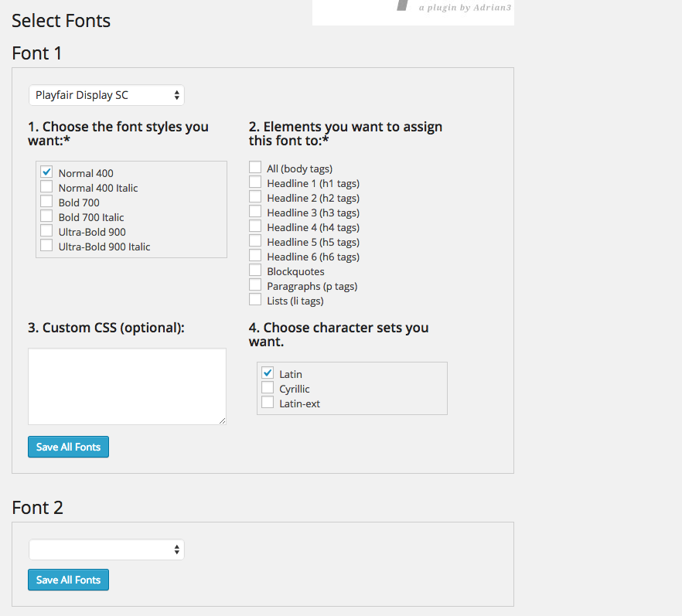Image resolution: width=682 pixels, height=616 pixels.
Task: Uncheck the Normal 400 style
Action: 46,172
